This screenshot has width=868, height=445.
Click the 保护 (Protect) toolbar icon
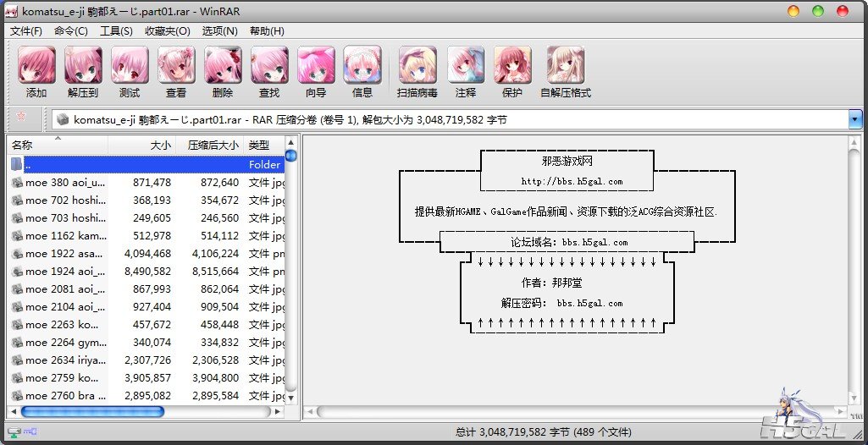point(512,65)
